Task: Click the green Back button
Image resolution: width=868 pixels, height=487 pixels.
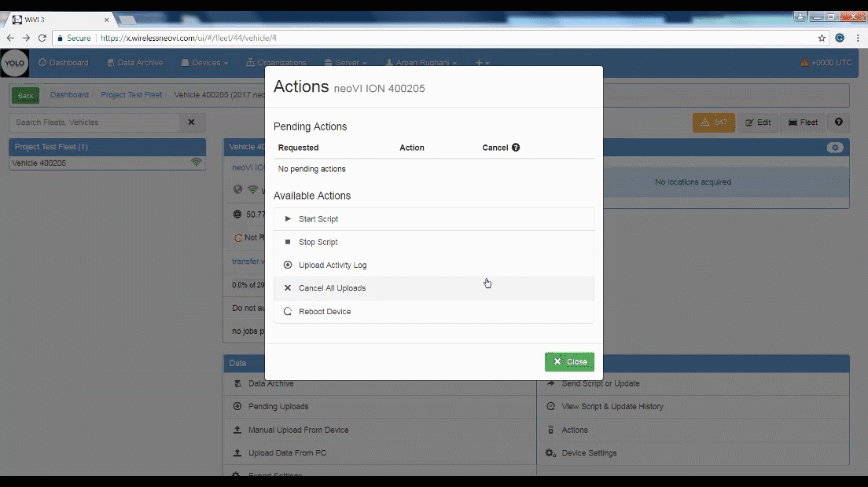Action: pos(25,96)
